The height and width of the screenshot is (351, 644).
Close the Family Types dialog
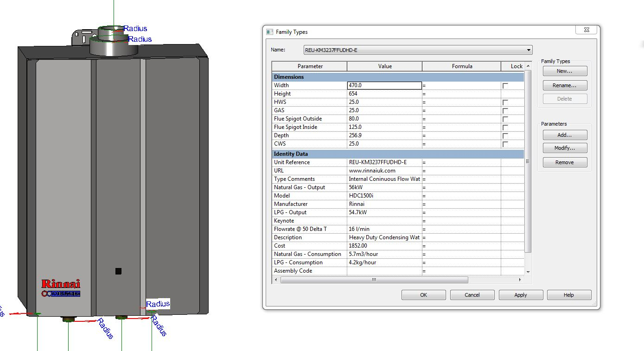586,30
